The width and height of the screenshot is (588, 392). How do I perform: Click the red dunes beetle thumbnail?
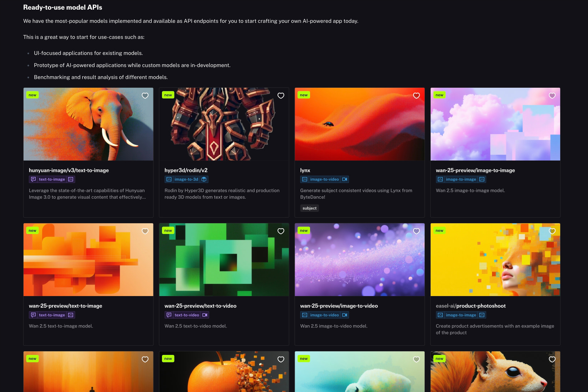[x=360, y=124]
